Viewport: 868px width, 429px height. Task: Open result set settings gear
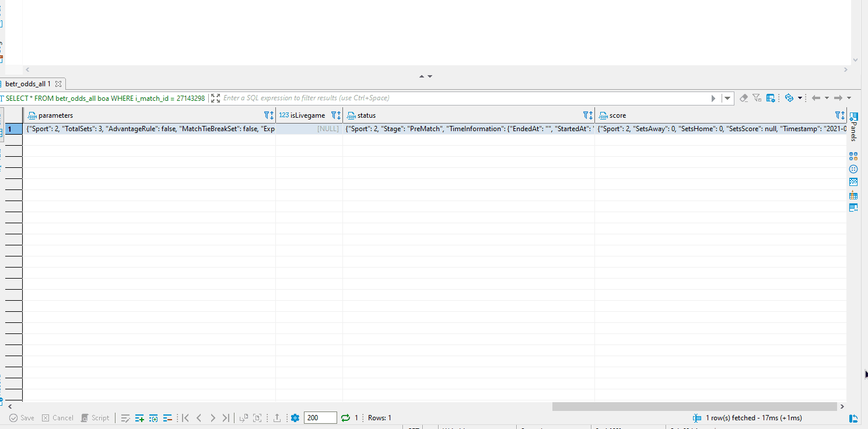tap(295, 418)
